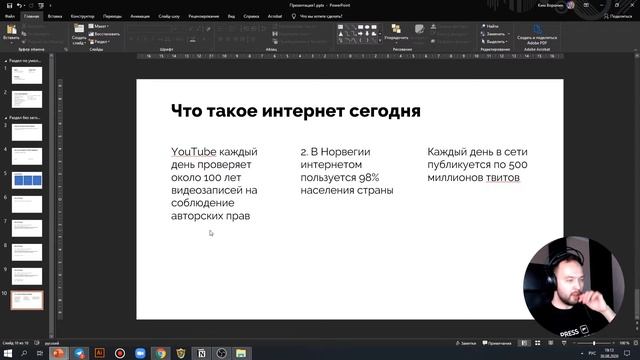Open the Layout (Макет) dropdown

click(98, 26)
